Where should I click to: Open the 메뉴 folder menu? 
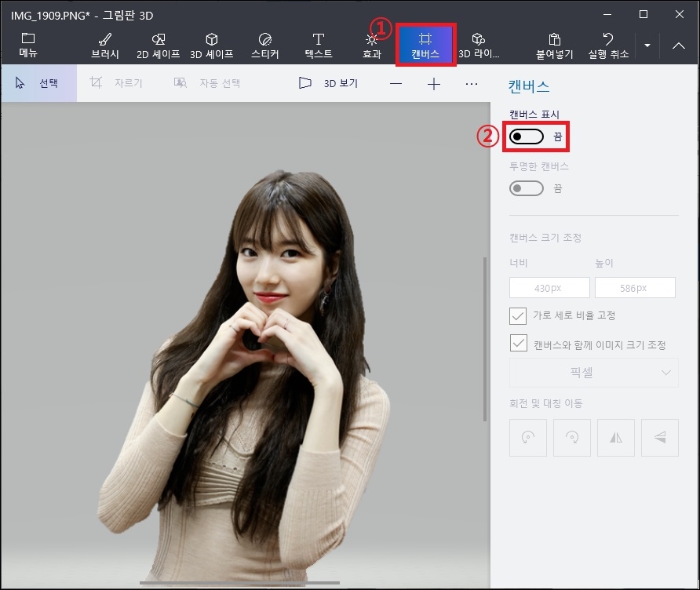point(28,45)
